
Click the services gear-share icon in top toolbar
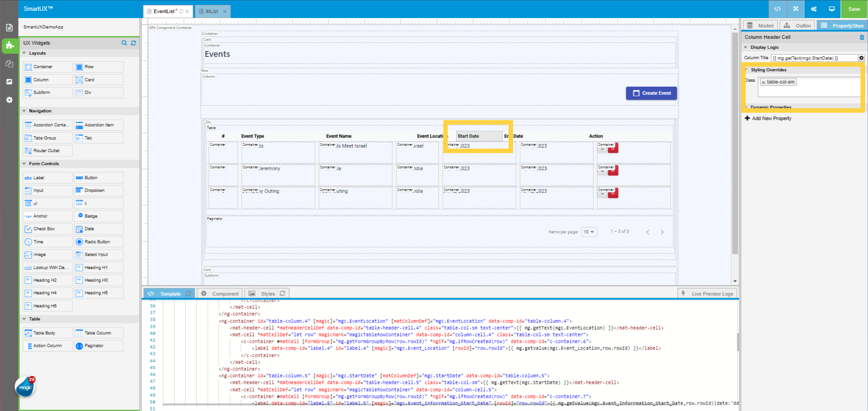point(814,9)
